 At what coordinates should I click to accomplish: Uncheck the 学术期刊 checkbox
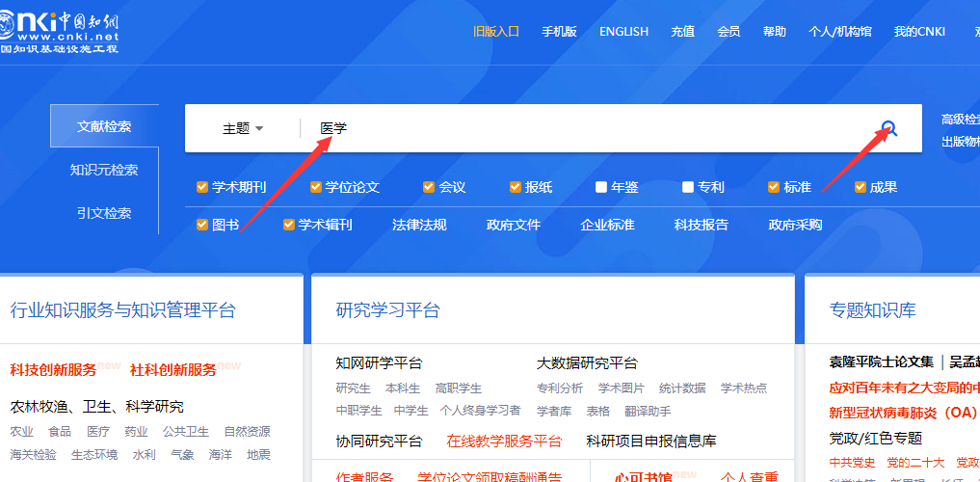coord(202,187)
